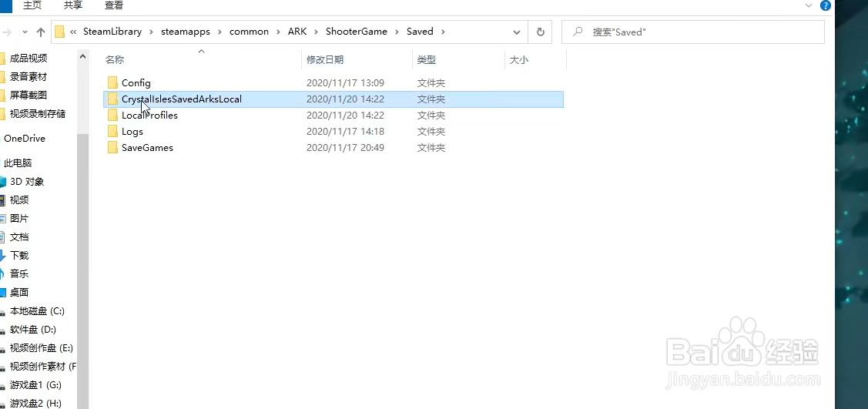Click the Logs folder name

tap(132, 131)
